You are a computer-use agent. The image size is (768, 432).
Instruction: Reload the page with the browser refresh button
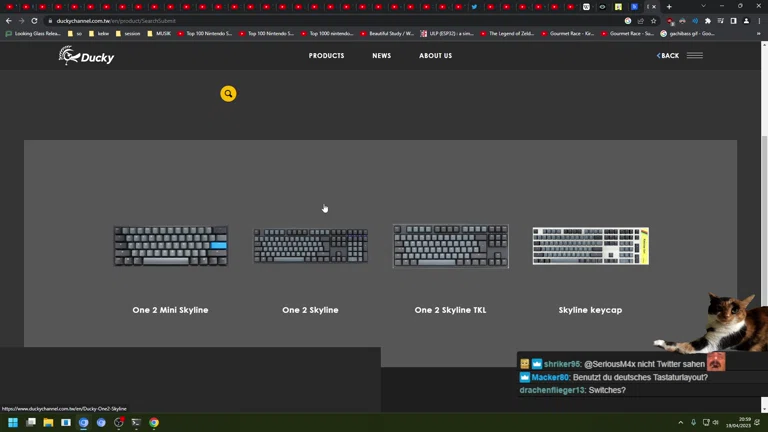point(34,20)
